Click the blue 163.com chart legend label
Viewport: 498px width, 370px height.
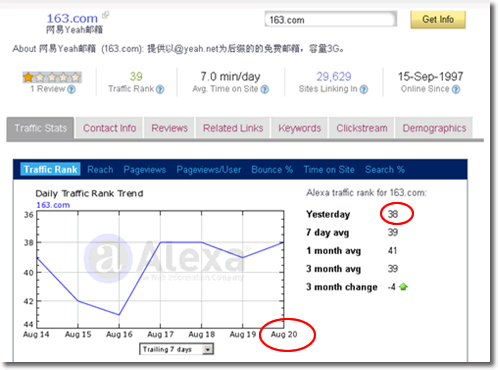pos(53,205)
